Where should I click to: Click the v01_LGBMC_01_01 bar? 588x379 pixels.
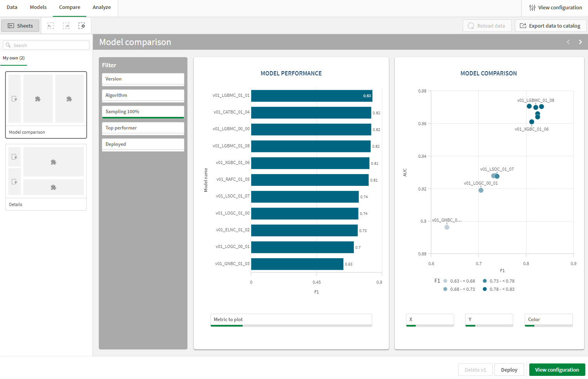tap(311, 96)
